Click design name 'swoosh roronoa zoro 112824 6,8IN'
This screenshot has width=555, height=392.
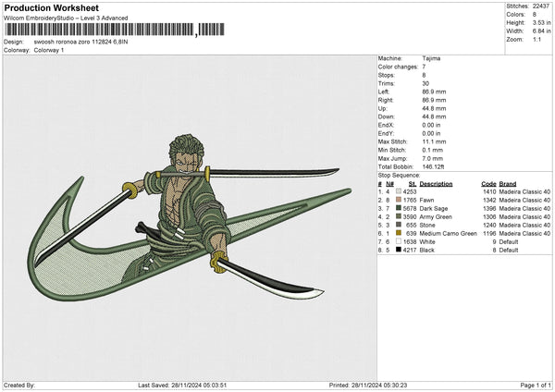[81, 42]
